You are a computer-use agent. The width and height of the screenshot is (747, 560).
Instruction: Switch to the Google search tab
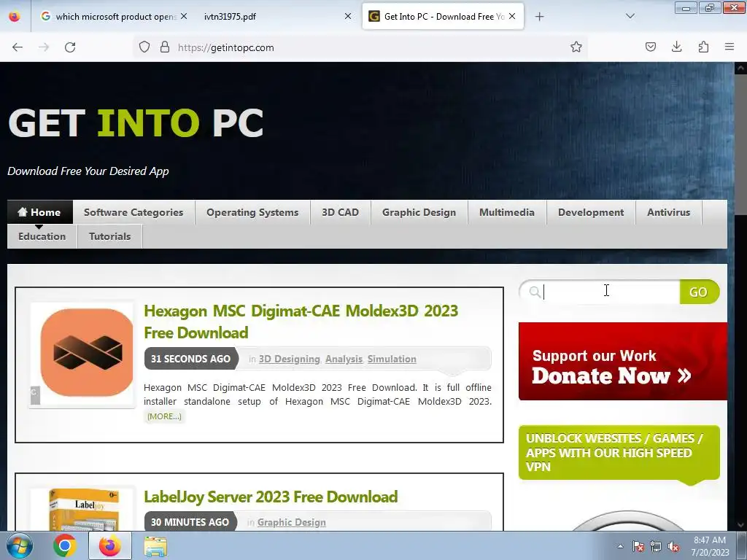click(x=115, y=17)
